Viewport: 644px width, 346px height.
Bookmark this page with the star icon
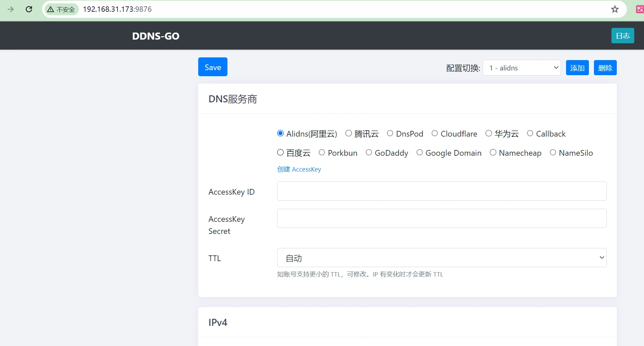coord(614,9)
